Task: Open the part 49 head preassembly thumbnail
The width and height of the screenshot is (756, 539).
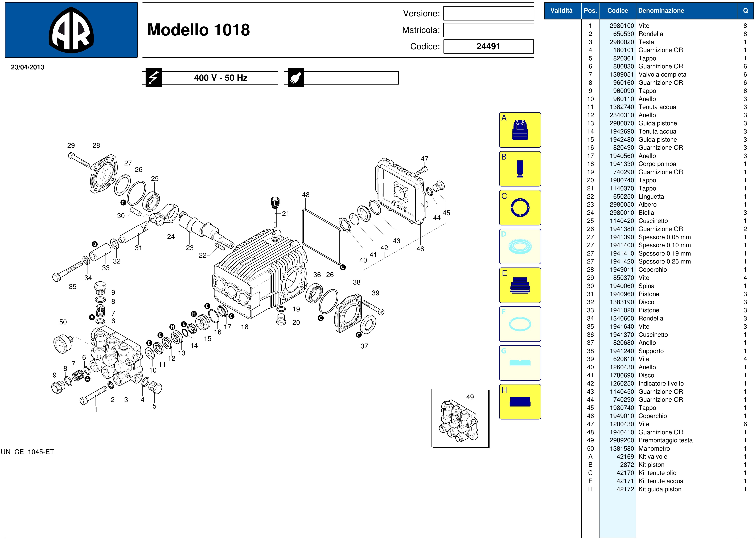Action: pos(460,418)
